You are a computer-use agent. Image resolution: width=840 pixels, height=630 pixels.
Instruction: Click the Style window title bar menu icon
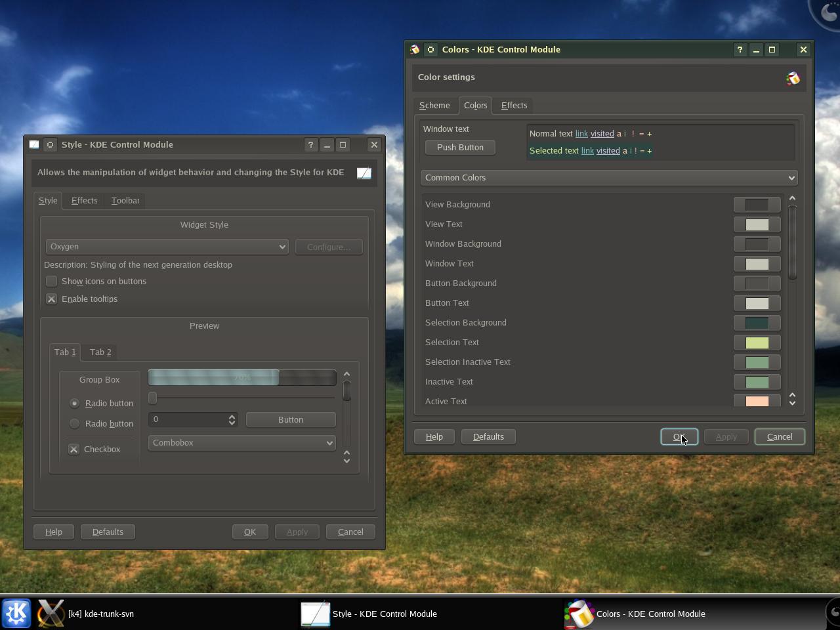pyautogui.click(x=34, y=144)
